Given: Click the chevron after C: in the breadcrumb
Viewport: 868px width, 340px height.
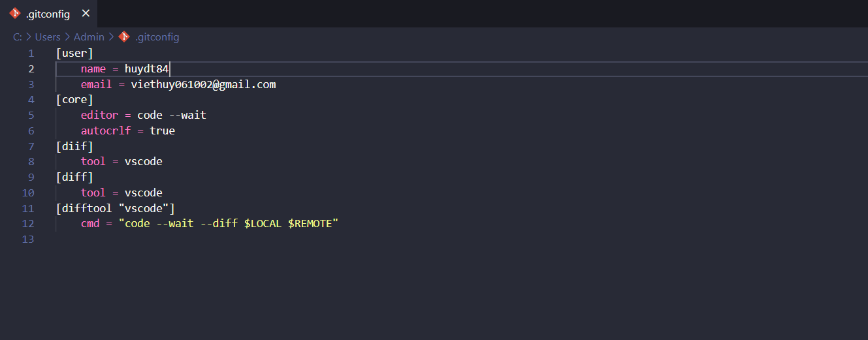Looking at the screenshot, I should [x=29, y=37].
